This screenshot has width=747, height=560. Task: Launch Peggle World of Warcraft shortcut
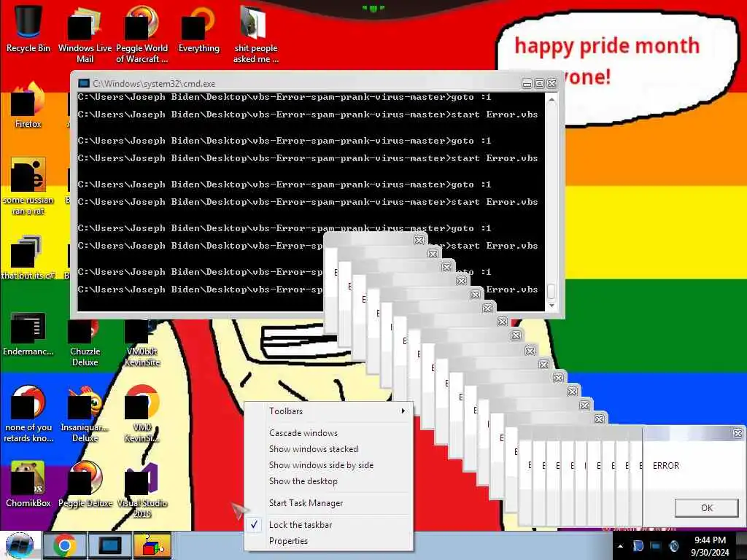(x=142, y=34)
